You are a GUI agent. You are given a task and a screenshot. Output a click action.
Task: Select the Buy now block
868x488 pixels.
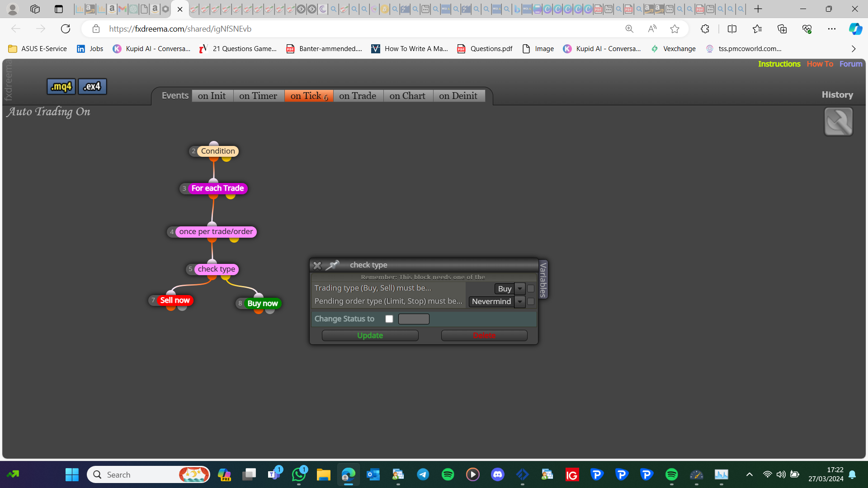262,304
